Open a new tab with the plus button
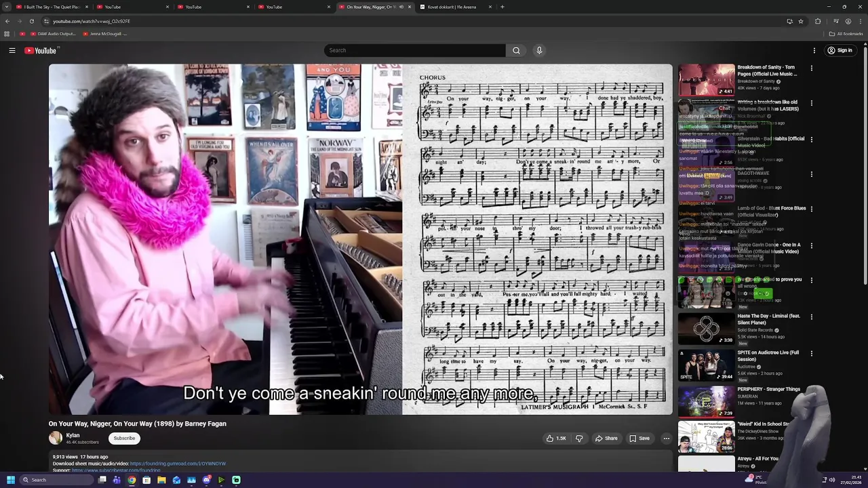Screen dimensions: 868x488 (502, 7)
